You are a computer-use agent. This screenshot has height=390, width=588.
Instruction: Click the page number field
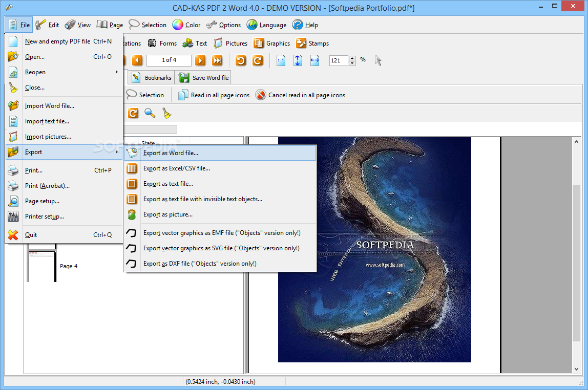169,60
